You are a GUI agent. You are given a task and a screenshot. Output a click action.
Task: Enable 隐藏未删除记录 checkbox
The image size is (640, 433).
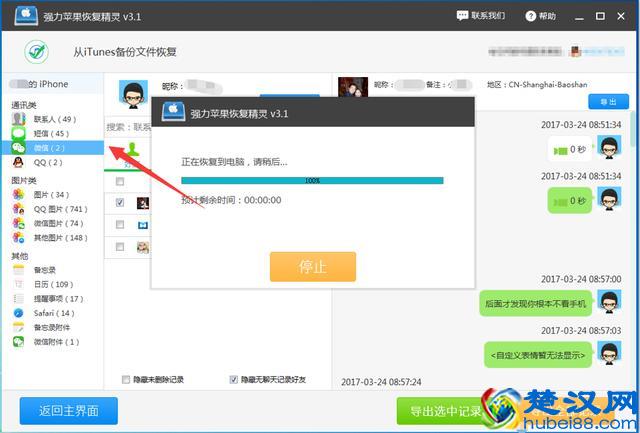[126, 380]
